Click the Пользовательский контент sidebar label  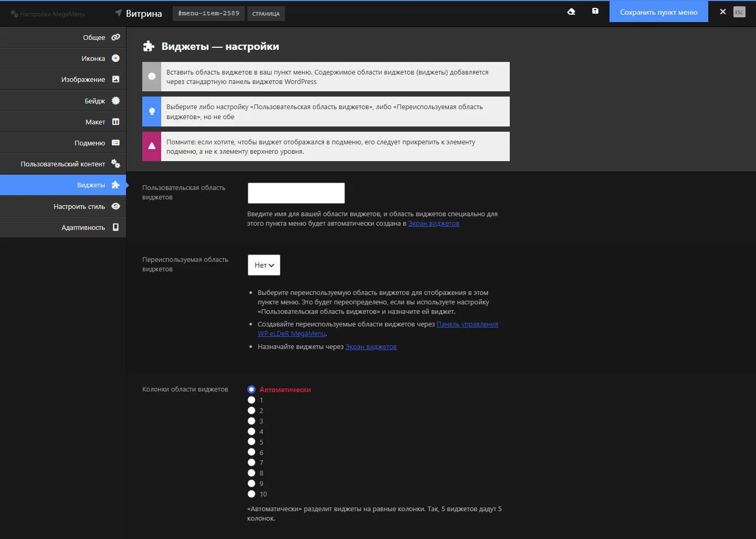[x=63, y=164]
